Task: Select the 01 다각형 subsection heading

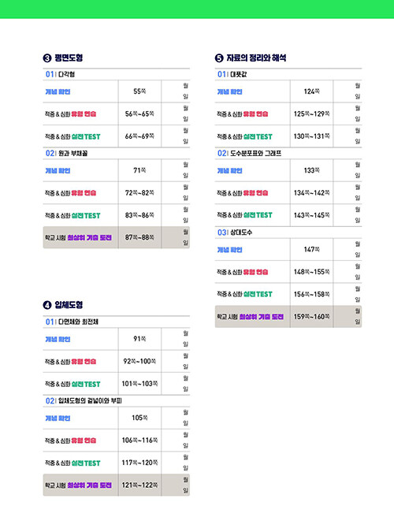Action: tap(60, 74)
